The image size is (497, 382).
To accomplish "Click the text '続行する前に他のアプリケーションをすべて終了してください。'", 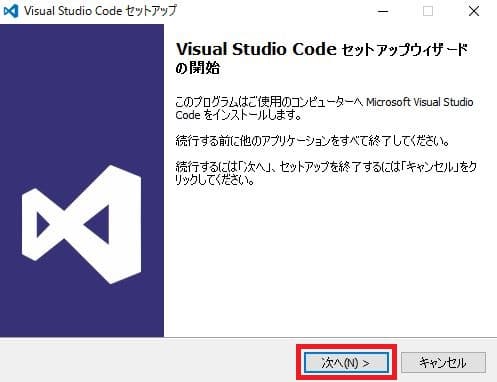I will tap(312, 141).
